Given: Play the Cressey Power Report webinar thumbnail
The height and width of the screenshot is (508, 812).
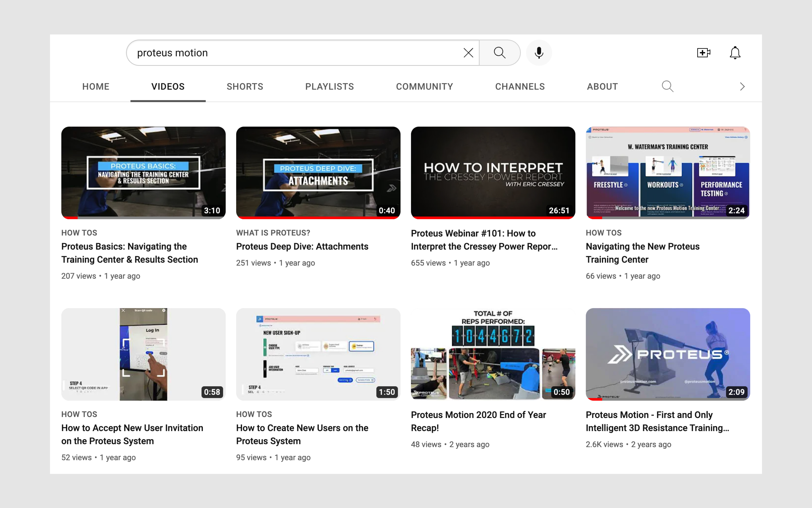Looking at the screenshot, I should (x=493, y=172).
